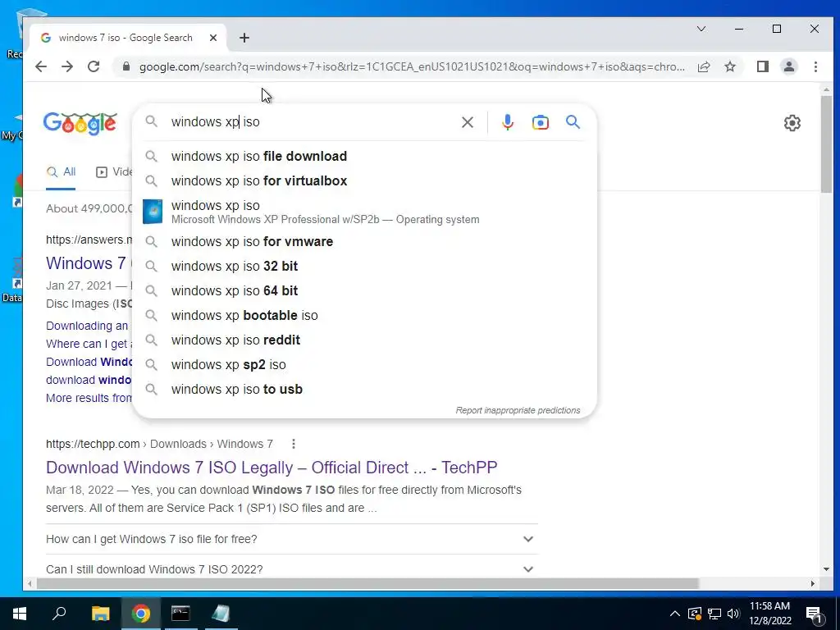Click the horizontal scroll right arrow
The image size is (840, 630).
pos(813,583)
